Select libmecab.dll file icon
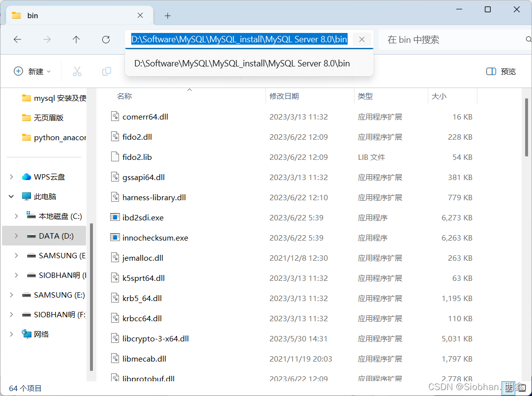The height and width of the screenshot is (396, 532). pos(115,359)
